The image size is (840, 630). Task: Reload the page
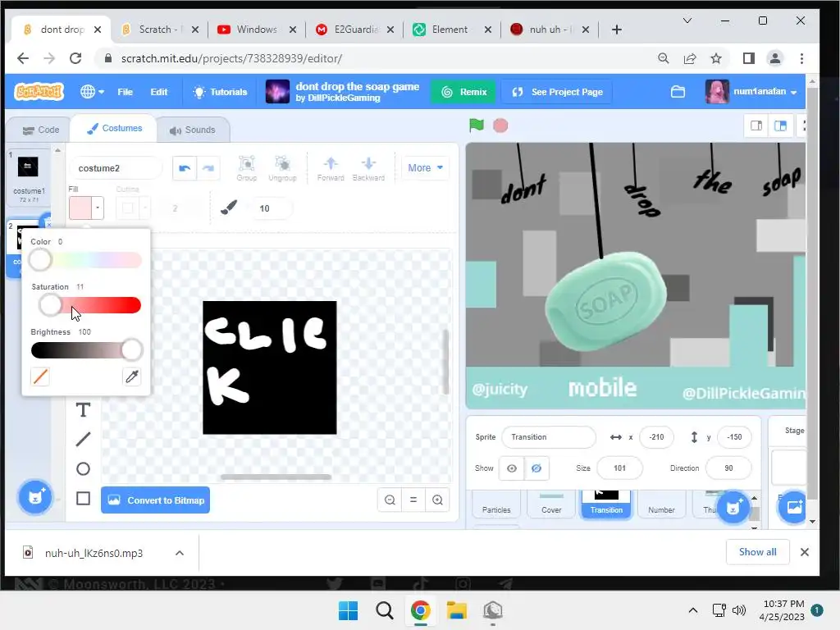pos(75,58)
